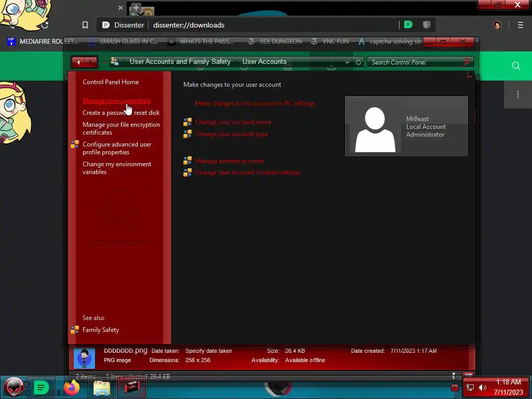
Task: Click the shield icon next to Family Safety
Action: point(75,330)
